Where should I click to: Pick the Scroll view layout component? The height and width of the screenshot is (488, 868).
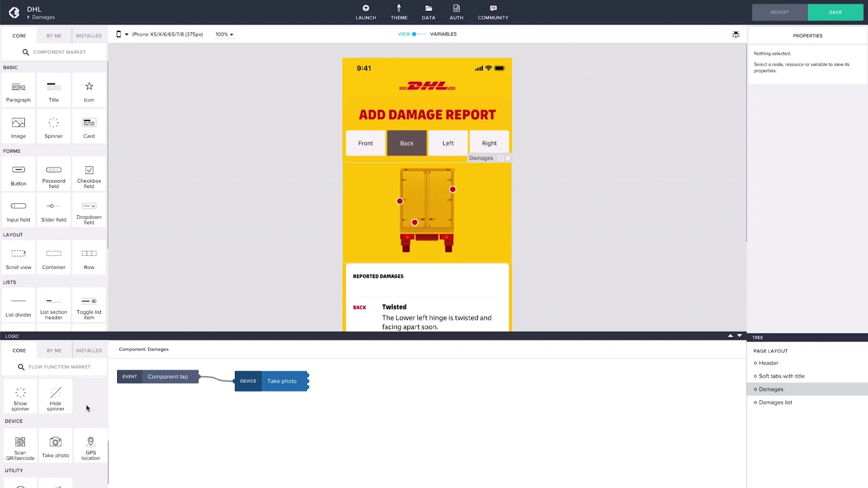point(18,258)
